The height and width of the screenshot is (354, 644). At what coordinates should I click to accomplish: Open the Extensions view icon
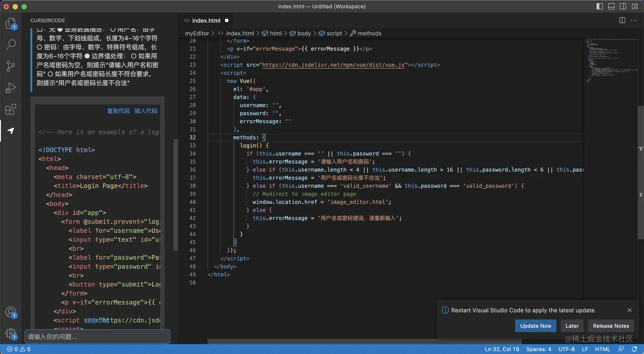pyautogui.click(x=11, y=110)
